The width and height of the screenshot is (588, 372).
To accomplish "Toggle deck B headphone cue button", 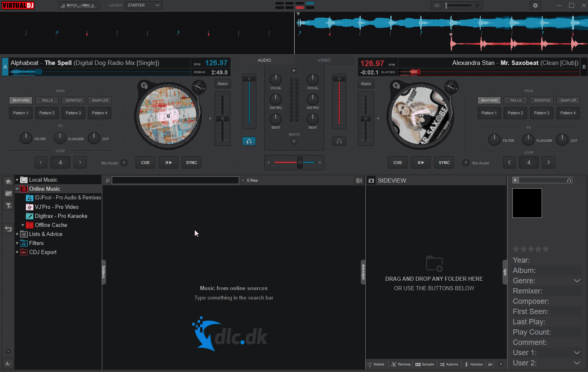I will coord(339,141).
